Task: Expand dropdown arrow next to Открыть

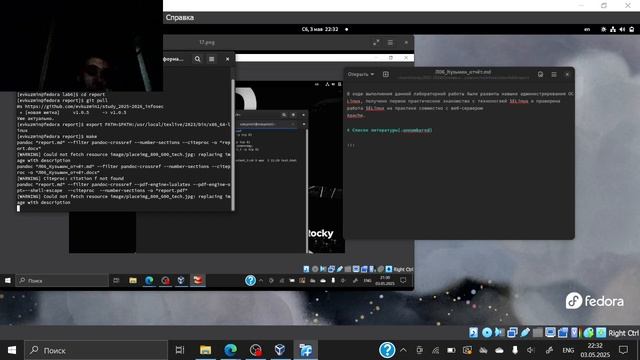Action: (372, 74)
